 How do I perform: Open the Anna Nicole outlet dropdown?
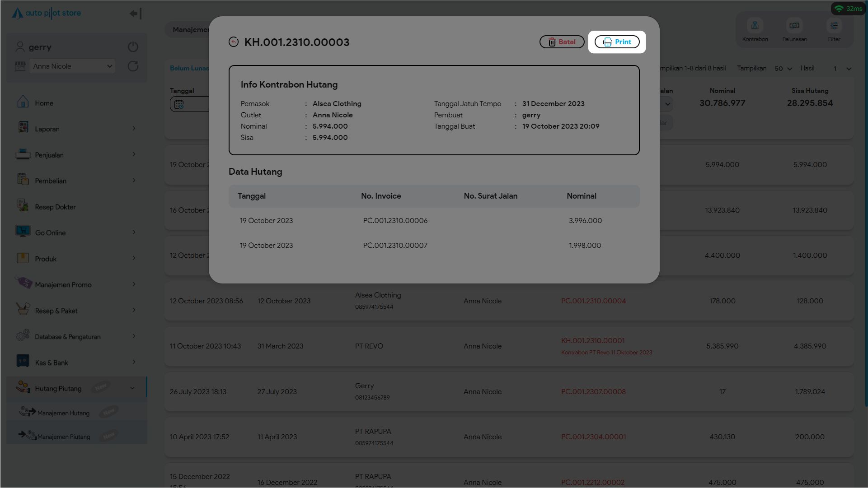[x=72, y=66]
